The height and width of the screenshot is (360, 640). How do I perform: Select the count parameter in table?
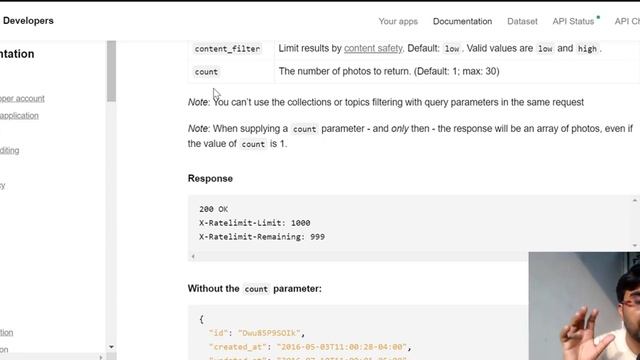(x=206, y=72)
